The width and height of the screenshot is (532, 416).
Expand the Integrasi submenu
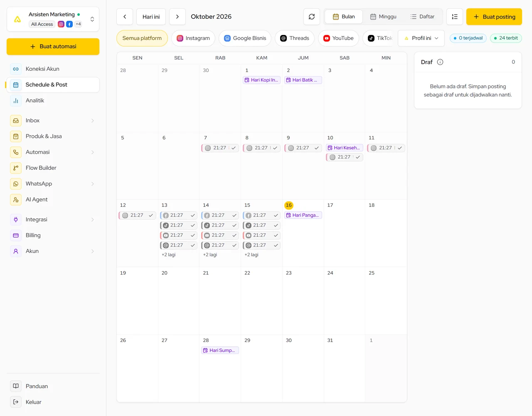click(93, 220)
